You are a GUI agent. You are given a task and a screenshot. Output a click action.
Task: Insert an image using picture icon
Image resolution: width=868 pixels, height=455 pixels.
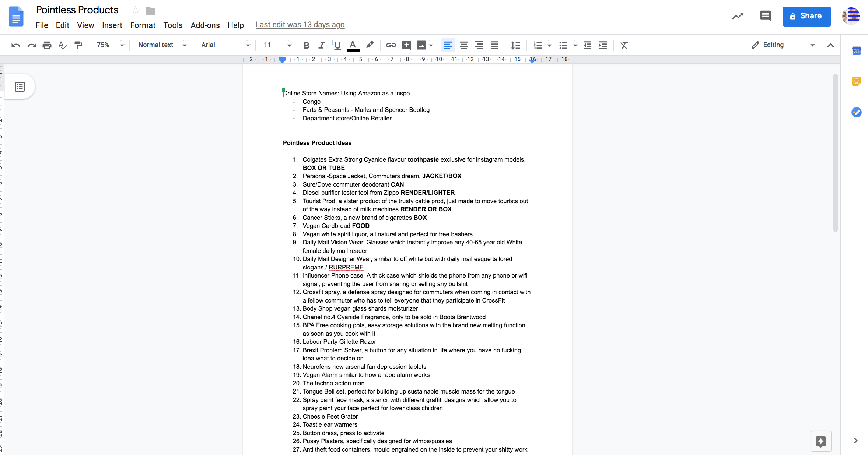point(421,45)
